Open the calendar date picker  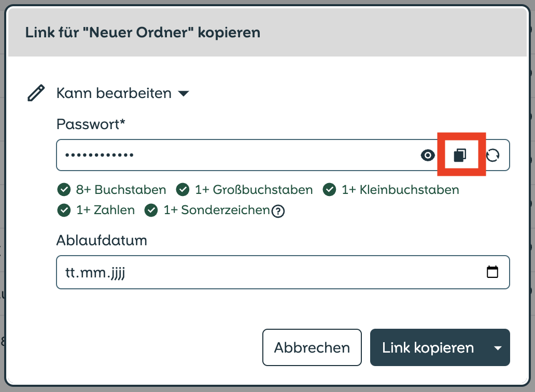coord(492,272)
